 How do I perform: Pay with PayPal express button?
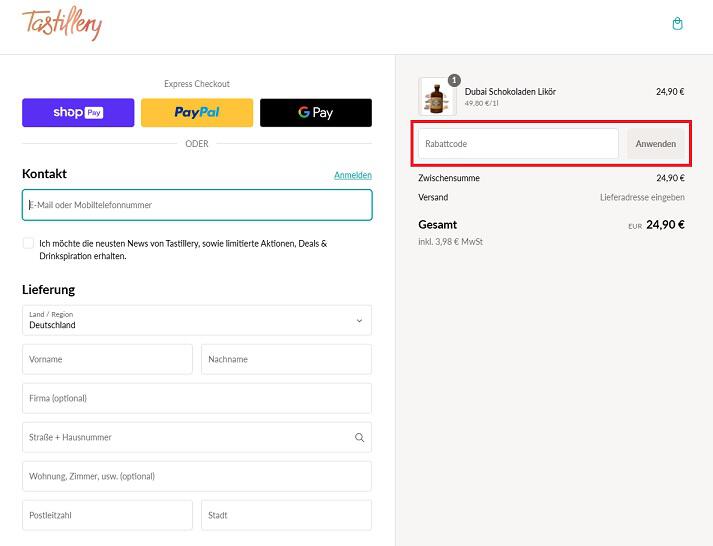point(197,112)
